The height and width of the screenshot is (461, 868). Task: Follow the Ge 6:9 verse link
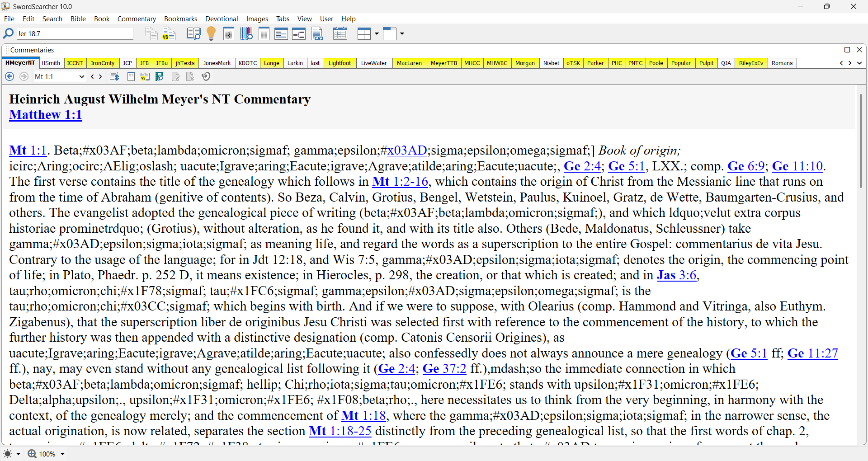coord(746,166)
